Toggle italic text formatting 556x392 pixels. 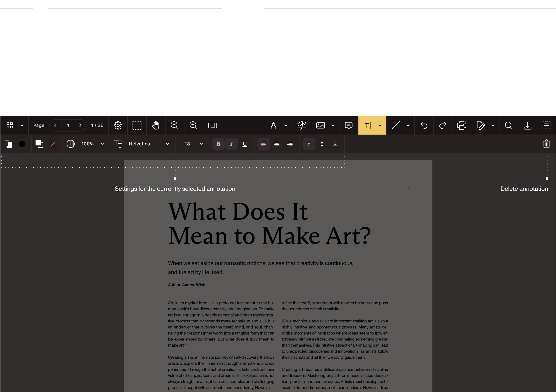pos(232,144)
